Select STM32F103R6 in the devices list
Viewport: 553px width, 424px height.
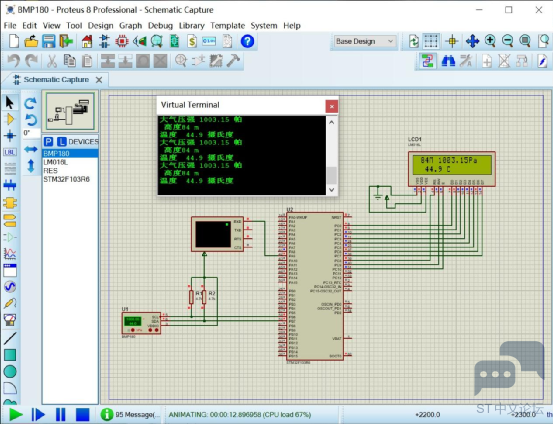tap(67, 179)
